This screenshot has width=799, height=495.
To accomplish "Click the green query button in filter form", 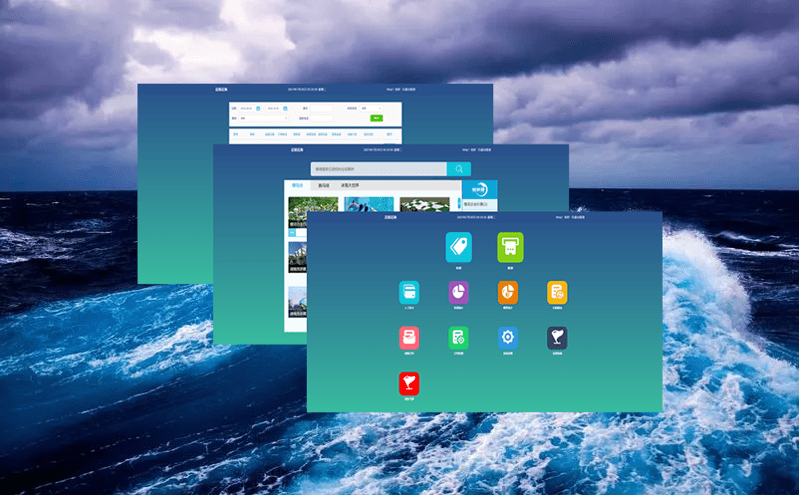I will (376, 118).
